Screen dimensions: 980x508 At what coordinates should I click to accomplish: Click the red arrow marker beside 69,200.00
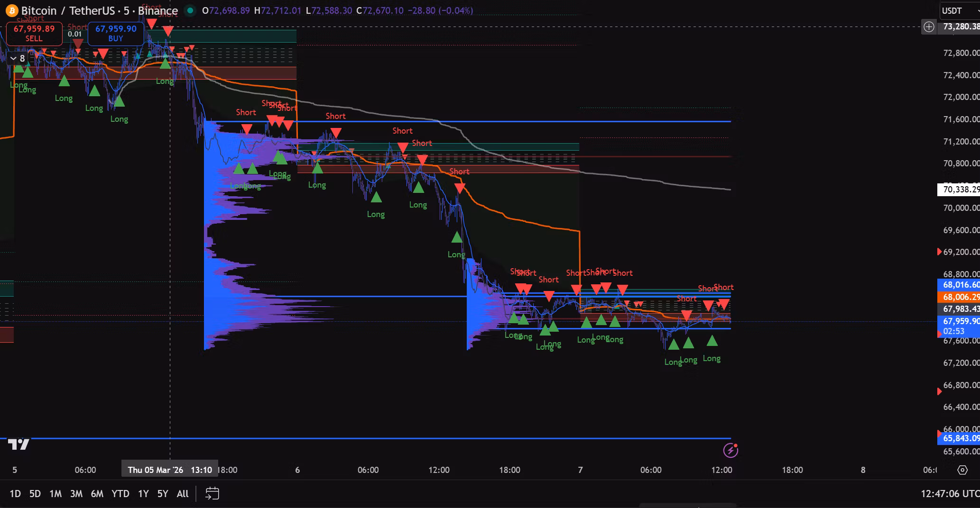[x=939, y=252]
